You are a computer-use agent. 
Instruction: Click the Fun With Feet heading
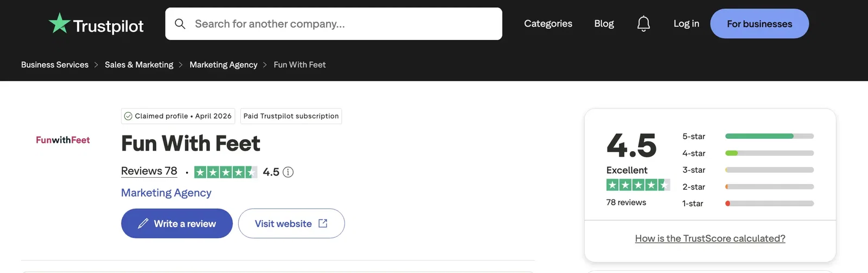[x=190, y=144]
